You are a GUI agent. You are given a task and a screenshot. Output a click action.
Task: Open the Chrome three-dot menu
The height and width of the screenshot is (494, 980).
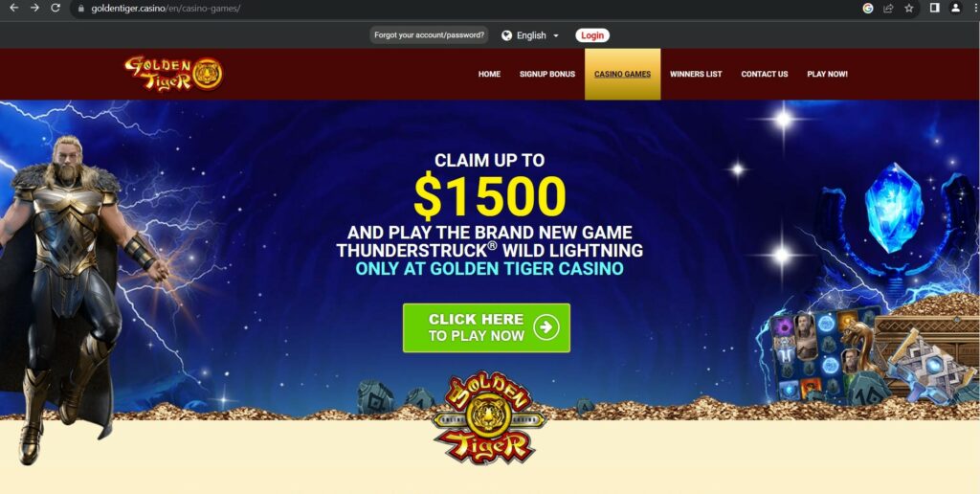click(x=974, y=8)
